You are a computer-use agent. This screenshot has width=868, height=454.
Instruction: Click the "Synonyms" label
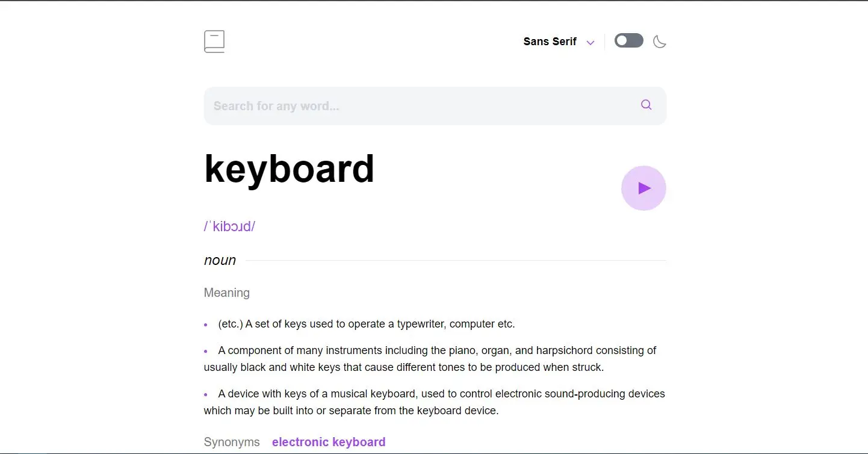(x=232, y=442)
